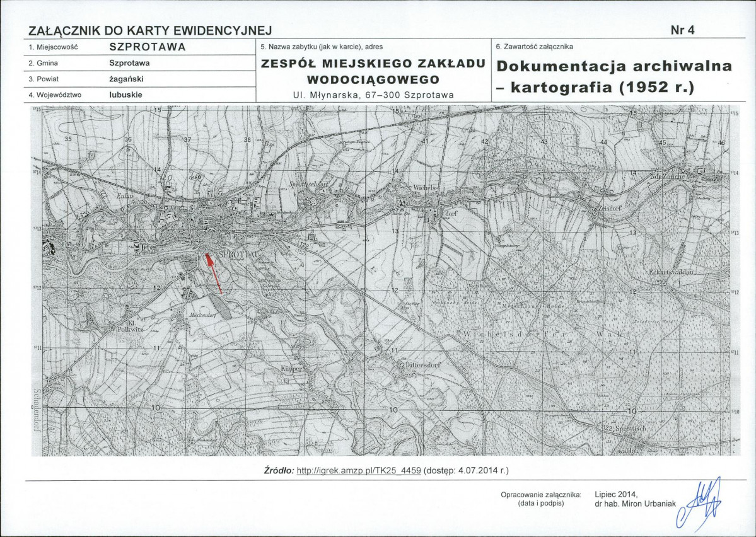Select the access date (dostęp: 4.07.2014 r.)
The image size is (756, 537).
[x=466, y=470]
